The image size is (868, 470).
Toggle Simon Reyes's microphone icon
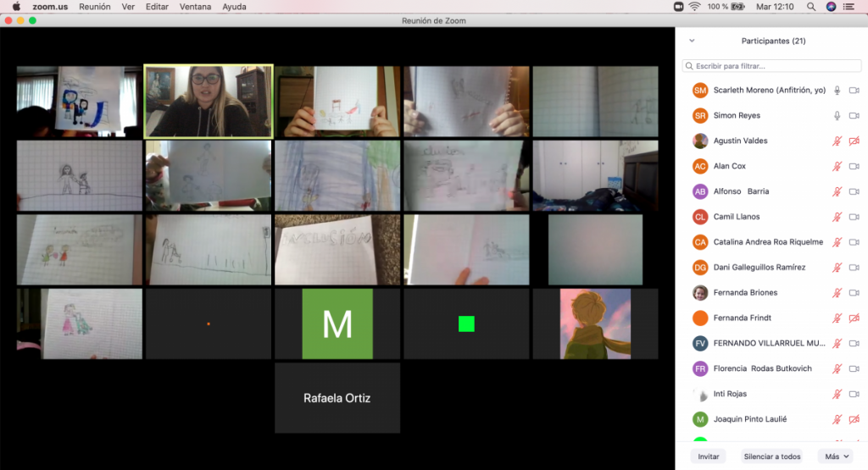(x=837, y=115)
